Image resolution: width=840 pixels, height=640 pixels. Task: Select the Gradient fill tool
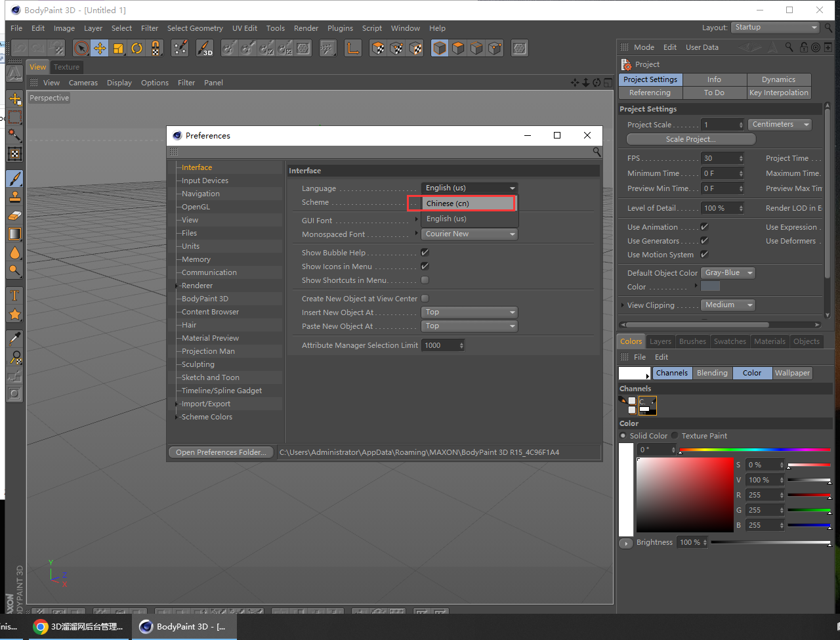[x=14, y=234]
